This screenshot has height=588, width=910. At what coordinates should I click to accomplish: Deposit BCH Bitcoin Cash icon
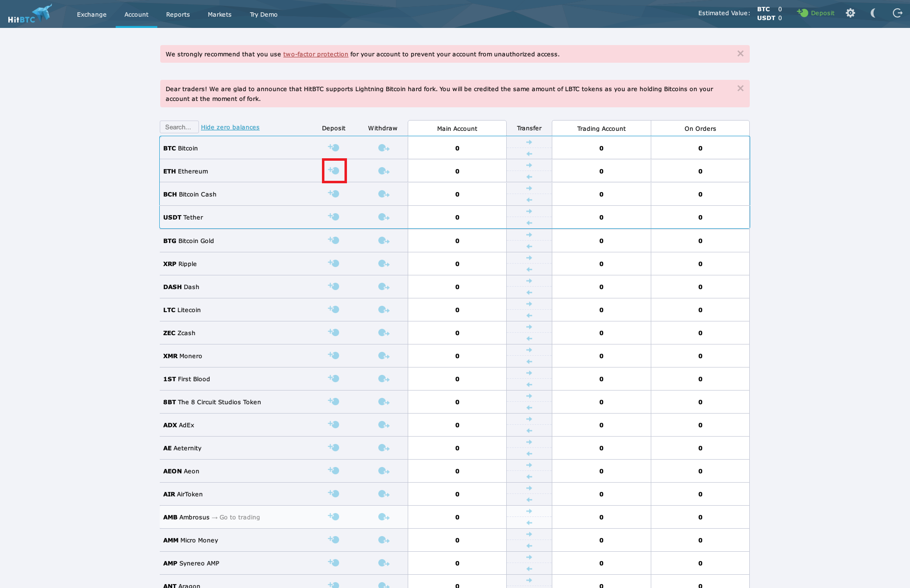pyautogui.click(x=334, y=194)
